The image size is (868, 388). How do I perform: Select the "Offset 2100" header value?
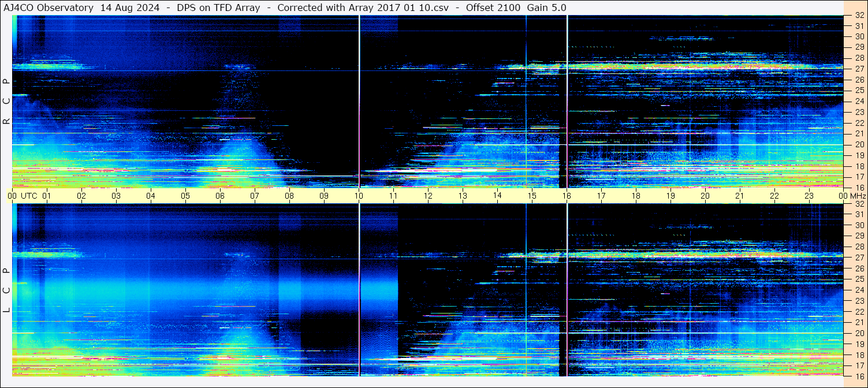click(493, 8)
